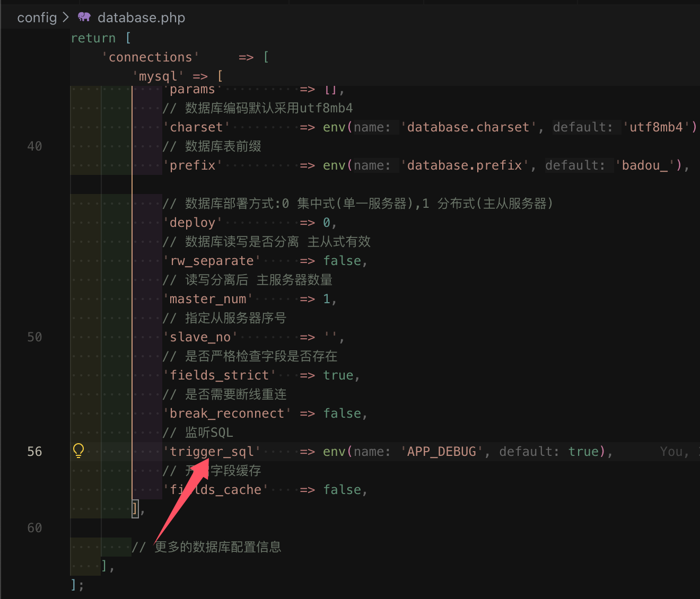
Task: Click line number 60 in gutter
Action: tap(34, 528)
